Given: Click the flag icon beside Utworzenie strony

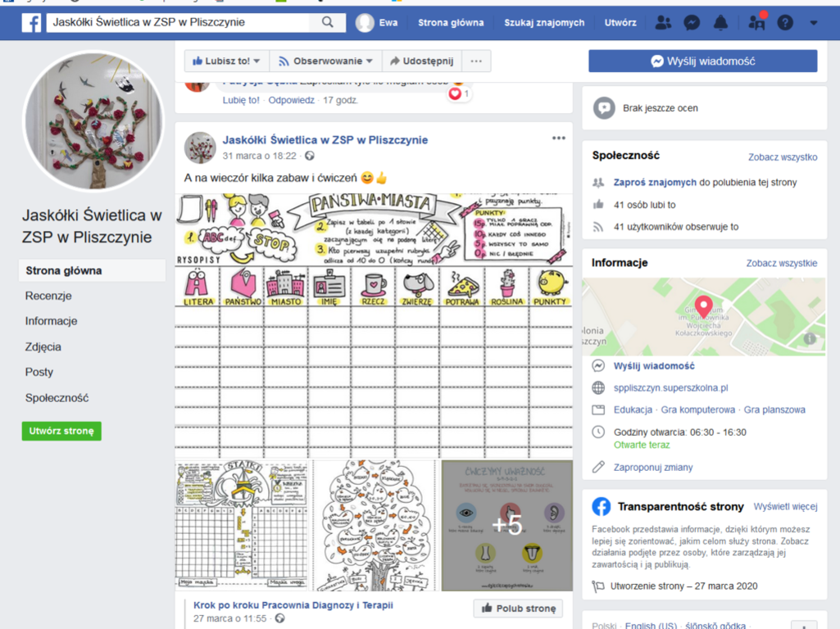Looking at the screenshot, I should pyautogui.click(x=598, y=586).
